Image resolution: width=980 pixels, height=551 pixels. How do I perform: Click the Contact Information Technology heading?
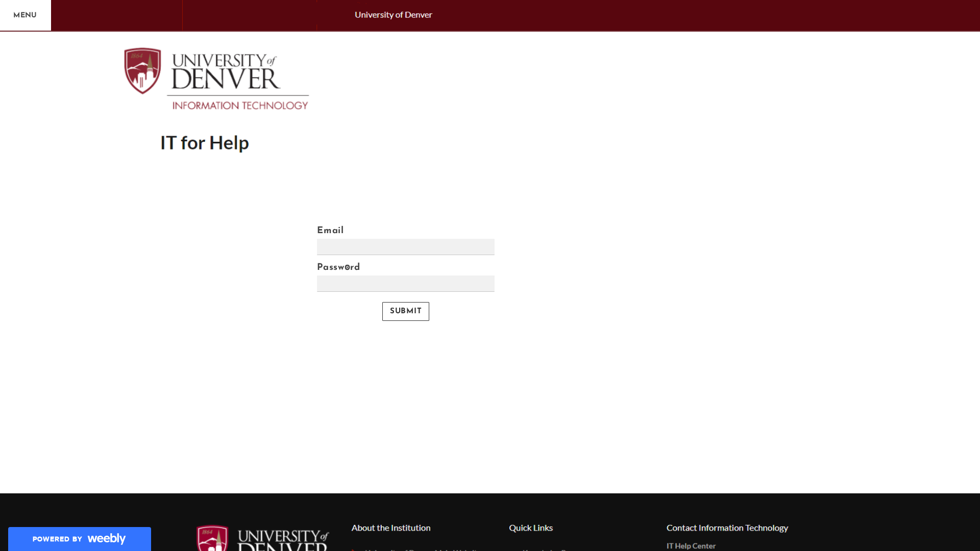(727, 528)
